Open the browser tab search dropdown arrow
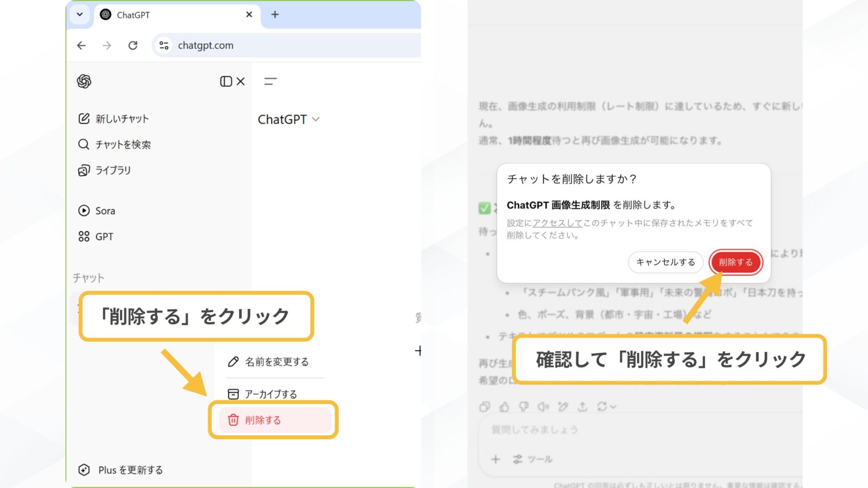 tap(80, 14)
